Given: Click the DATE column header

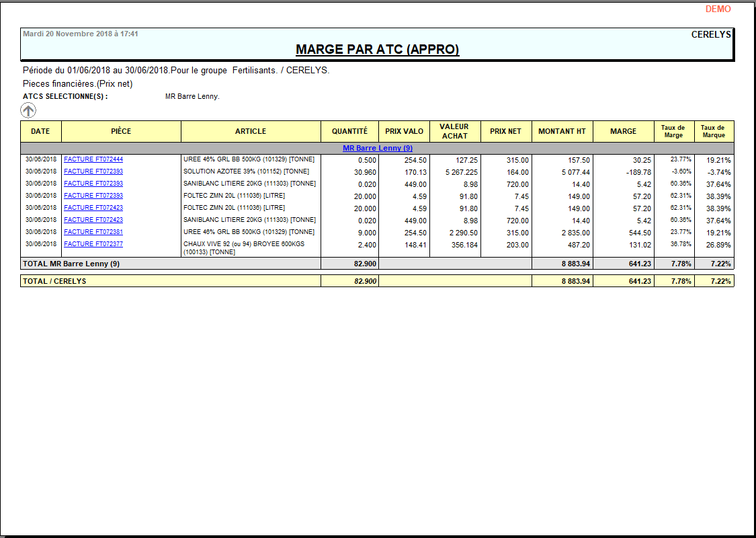Looking at the screenshot, I should tap(41, 131).
